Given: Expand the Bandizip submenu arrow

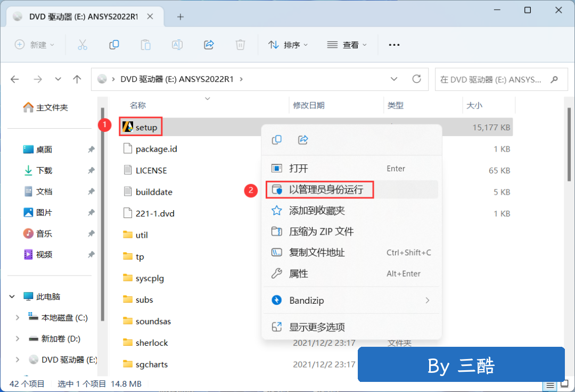Looking at the screenshot, I should coord(427,301).
